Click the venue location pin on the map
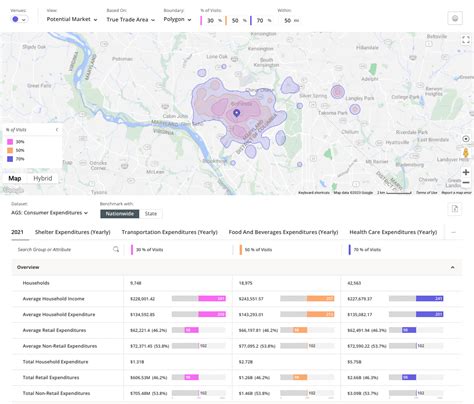 click(x=236, y=113)
